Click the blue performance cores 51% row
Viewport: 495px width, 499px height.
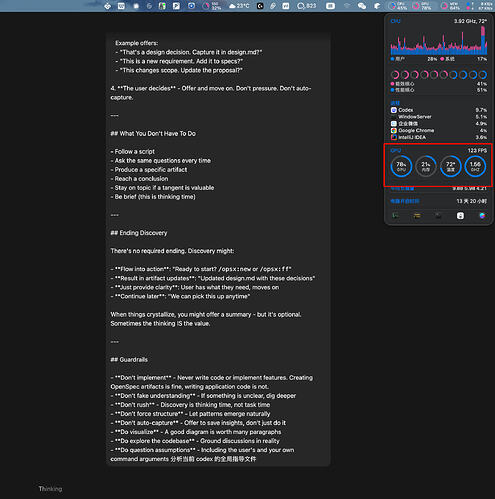click(x=439, y=90)
